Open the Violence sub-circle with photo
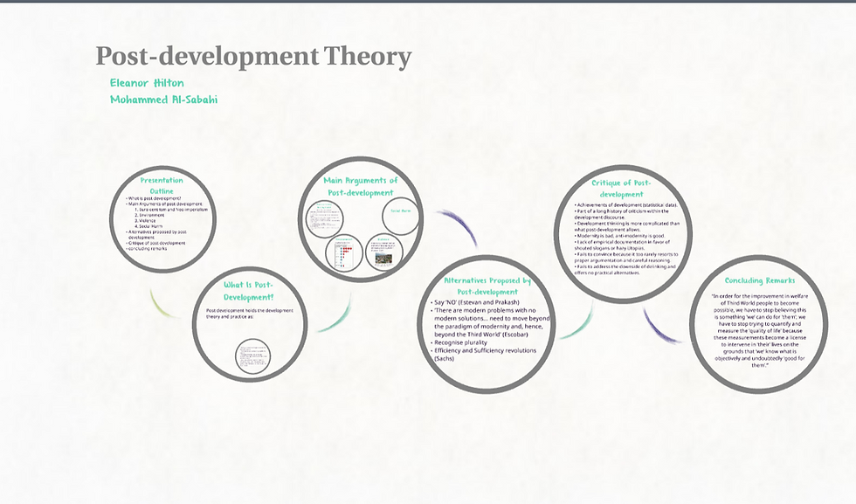The width and height of the screenshot is (856, 504). click(384, 252)
